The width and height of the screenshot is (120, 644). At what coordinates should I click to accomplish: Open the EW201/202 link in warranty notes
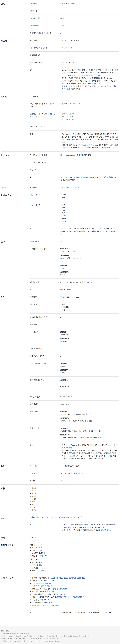pos(105,525)
